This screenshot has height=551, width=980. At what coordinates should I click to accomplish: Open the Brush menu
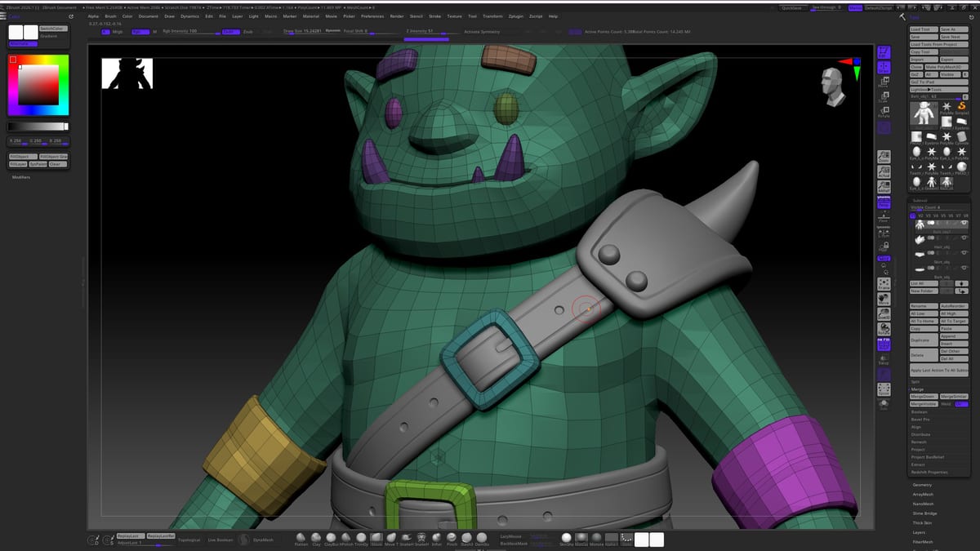(x=111, y=16)
